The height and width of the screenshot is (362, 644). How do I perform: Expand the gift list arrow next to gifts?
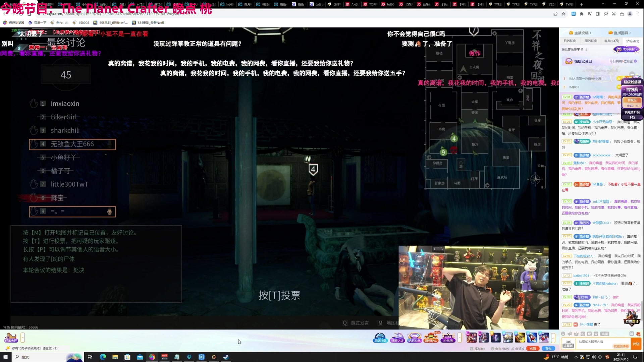(553, 337)
